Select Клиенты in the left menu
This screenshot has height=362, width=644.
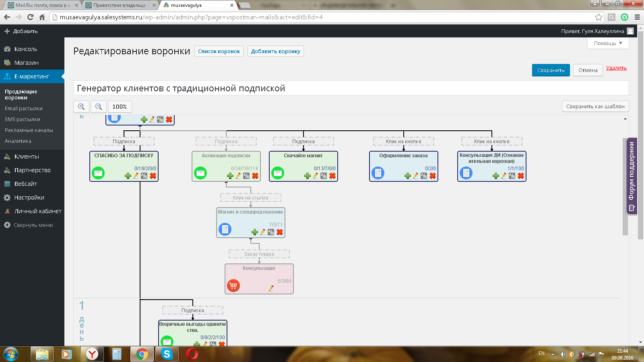click(x=27, y=156)
